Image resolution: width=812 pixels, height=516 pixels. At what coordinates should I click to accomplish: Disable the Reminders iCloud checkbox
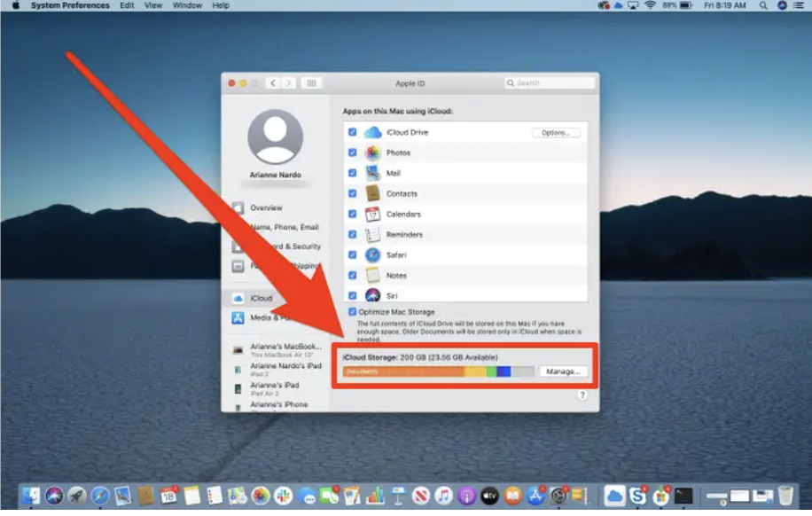click(353, 235)
